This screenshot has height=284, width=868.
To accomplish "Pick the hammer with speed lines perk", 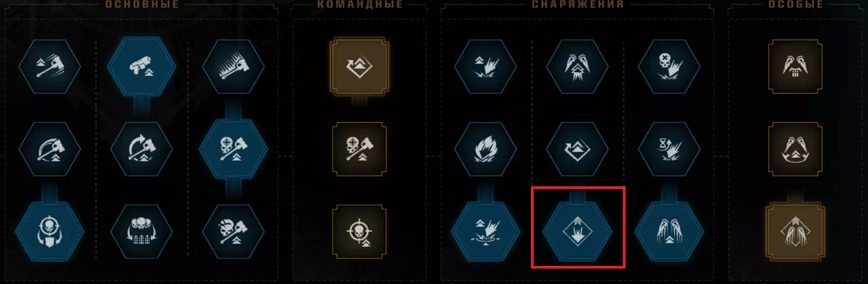I will pyautogui.click(x=49, y=66).
